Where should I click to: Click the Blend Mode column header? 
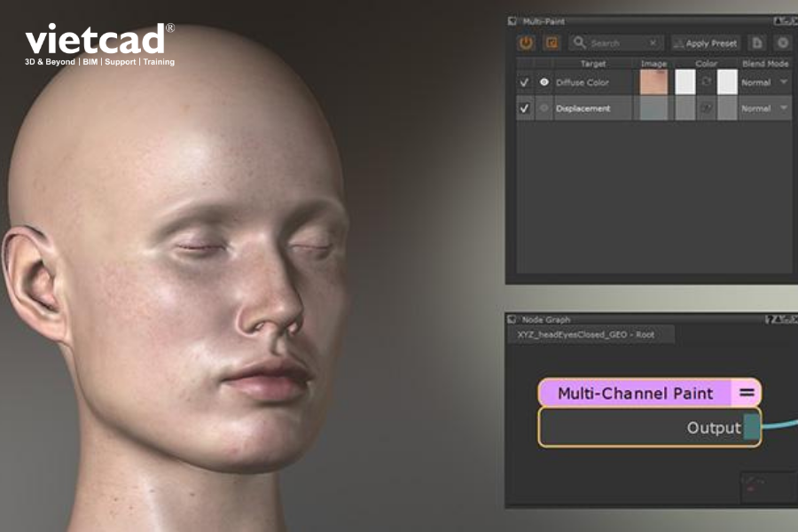pos(765,64)
